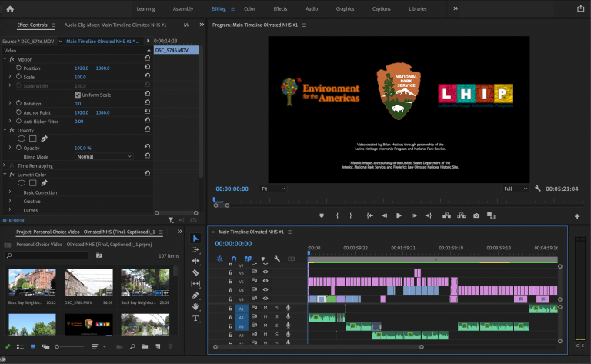Switch Project panel to List View
Viewport: 591px width, 364px height.
pyautogui.click(x=20, y=346)
